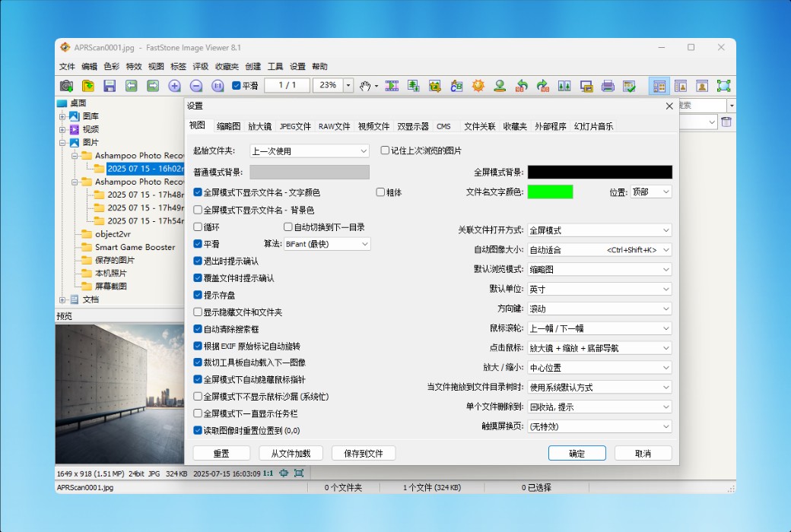The image size is (791, 532).
Task: Switch to the single-image preview layout icon
Action: click(x=702, y=86)
